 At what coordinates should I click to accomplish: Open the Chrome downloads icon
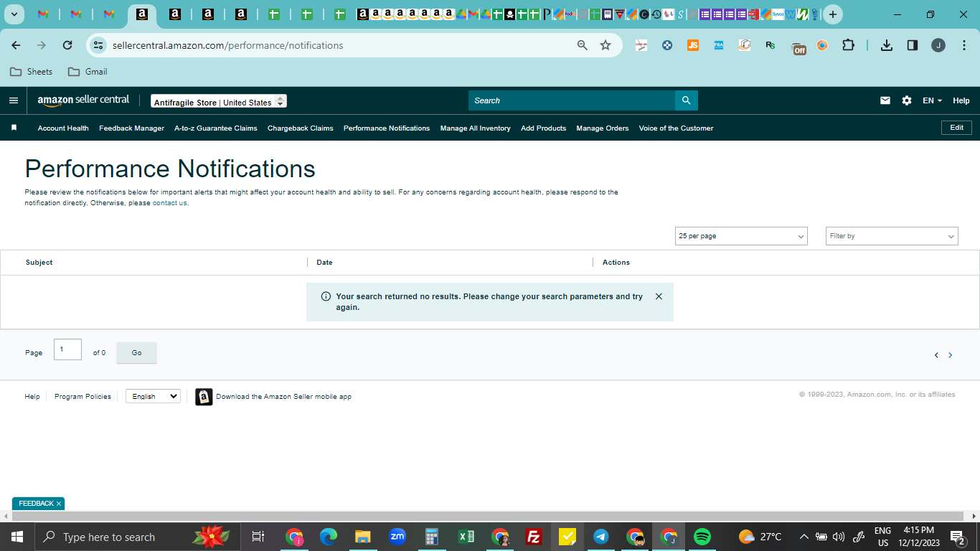887,45
